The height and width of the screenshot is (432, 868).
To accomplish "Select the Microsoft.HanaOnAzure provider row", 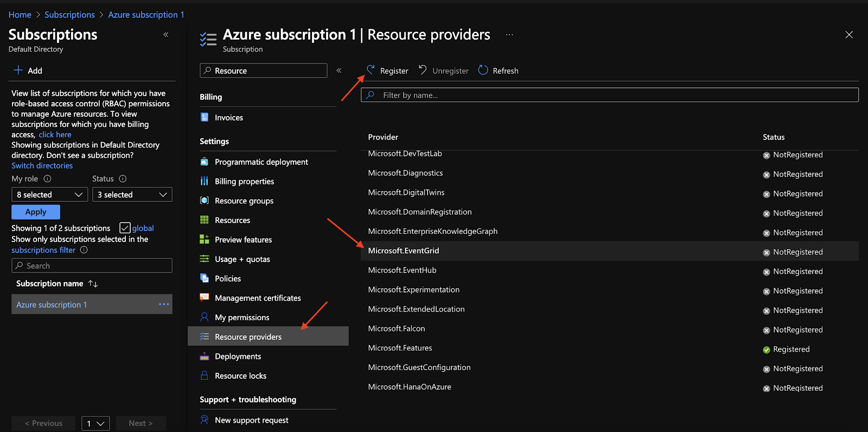I will 610,387.
